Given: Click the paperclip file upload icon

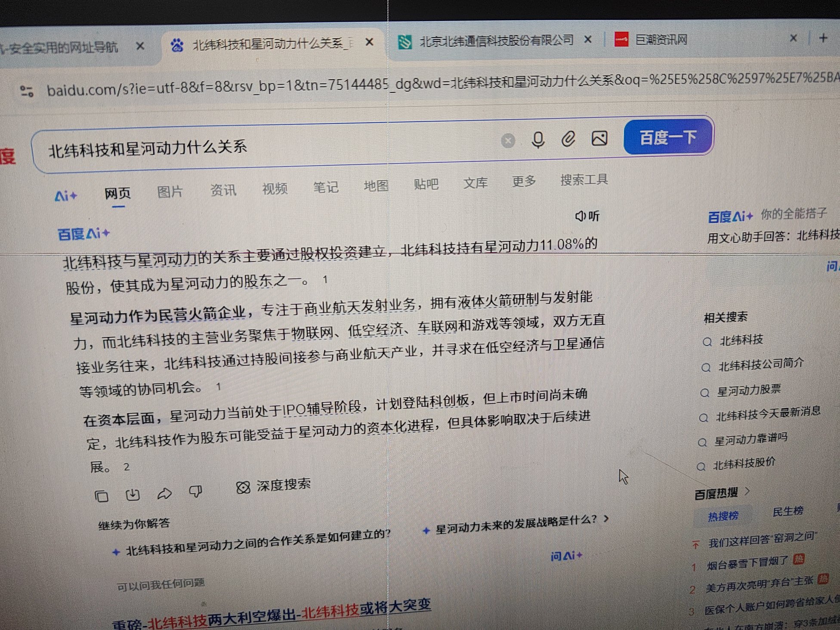Looking at the screenshot, I should 568,139.
